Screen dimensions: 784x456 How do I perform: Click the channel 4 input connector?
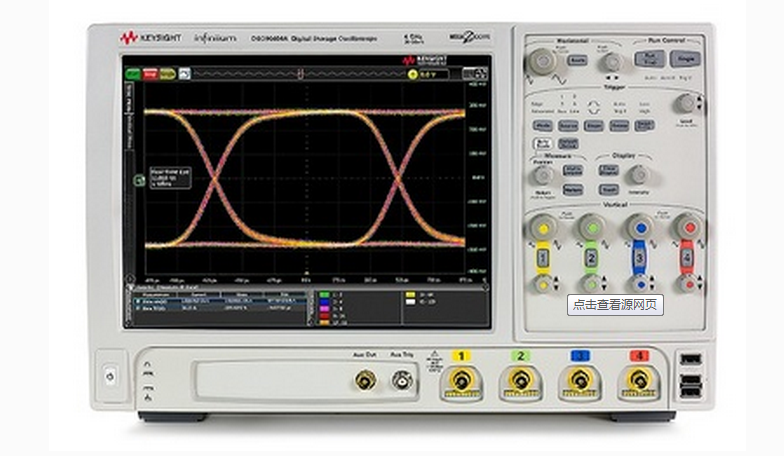coord(638,382)
